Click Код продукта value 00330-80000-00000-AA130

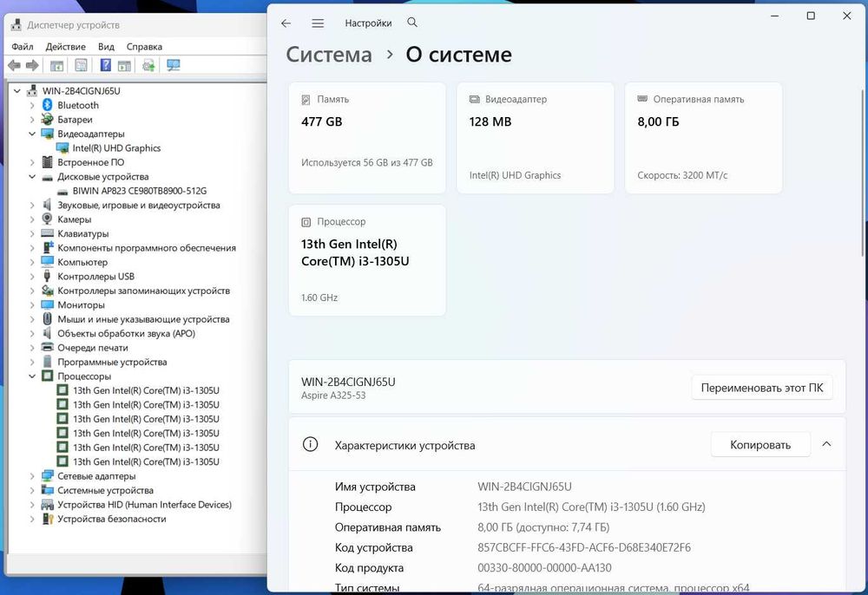pos(544,568)
